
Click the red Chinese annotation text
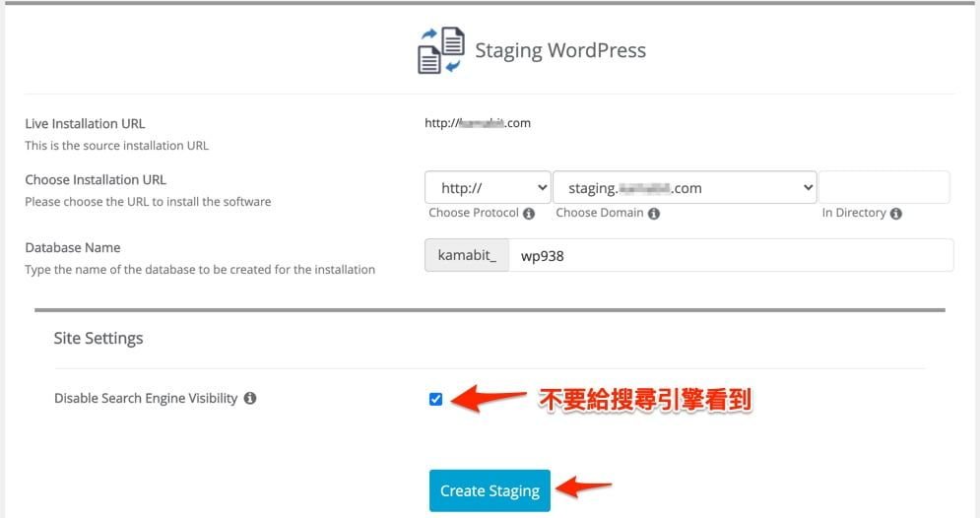pyautogui.click(x=645, y=400)
